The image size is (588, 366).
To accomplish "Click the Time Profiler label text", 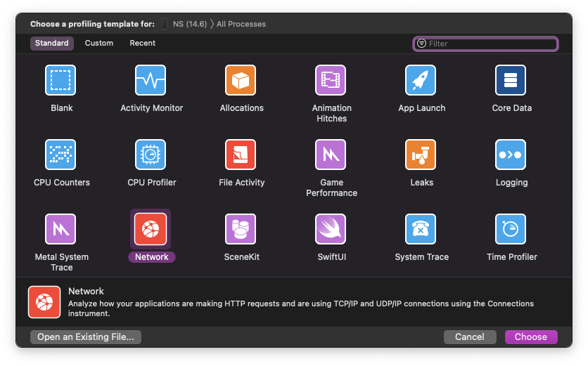I will point(511,257).
